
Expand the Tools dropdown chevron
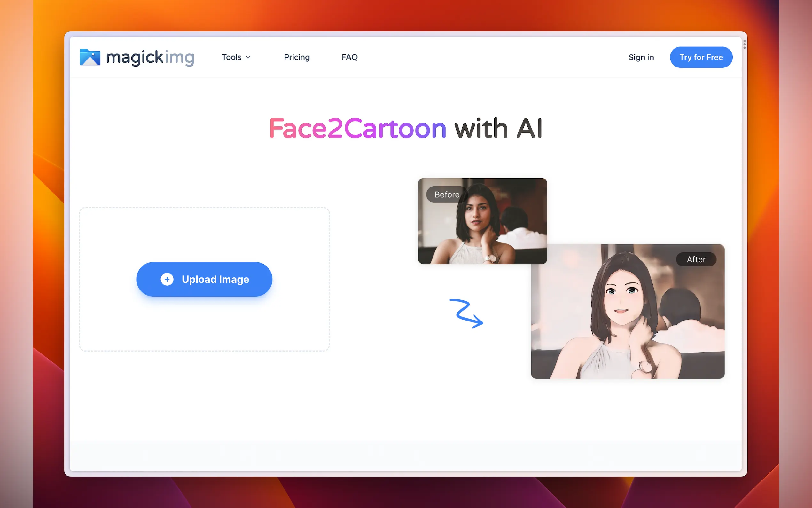click(x=248, y=58)
